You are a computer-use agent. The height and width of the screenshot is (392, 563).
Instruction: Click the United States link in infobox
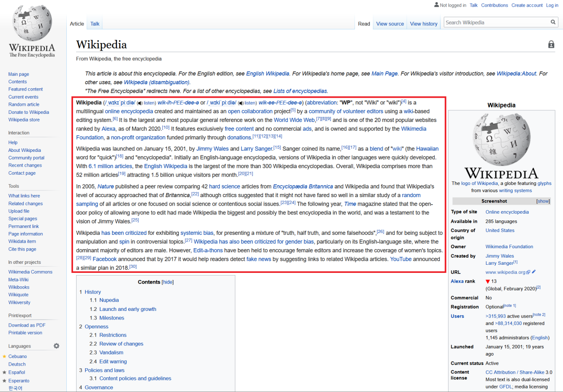500,230
